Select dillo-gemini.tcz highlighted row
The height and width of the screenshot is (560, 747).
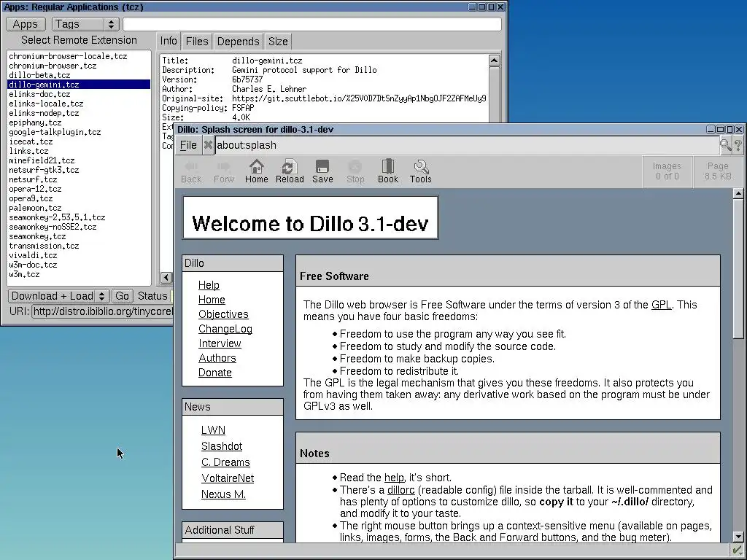[x=79, y=85]
